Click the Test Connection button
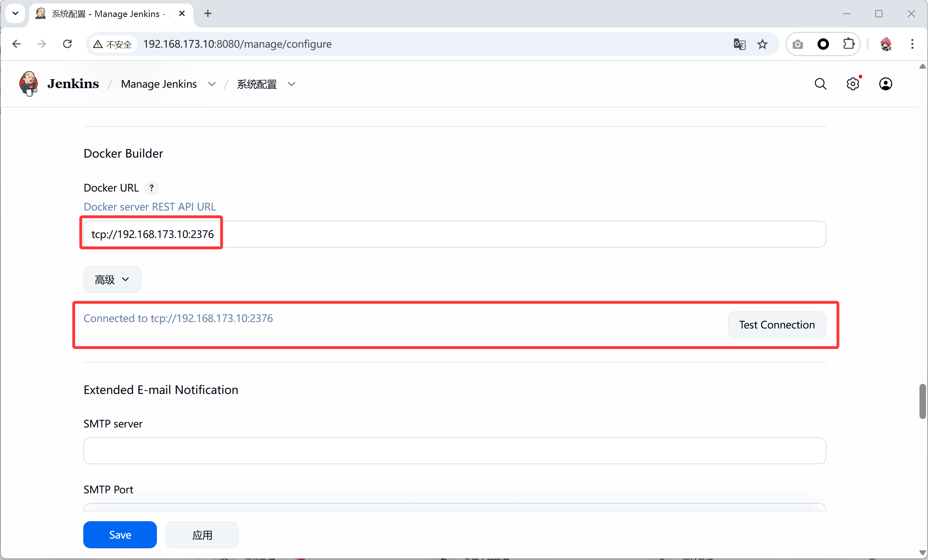This screenshot has width=928, height=560. tap(776, 324)
